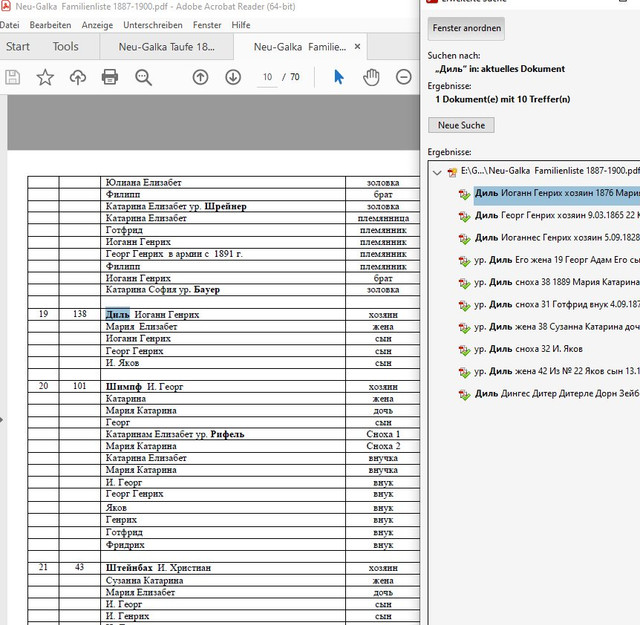Open the Datei menu
The image size is (640, 625).
9,25
